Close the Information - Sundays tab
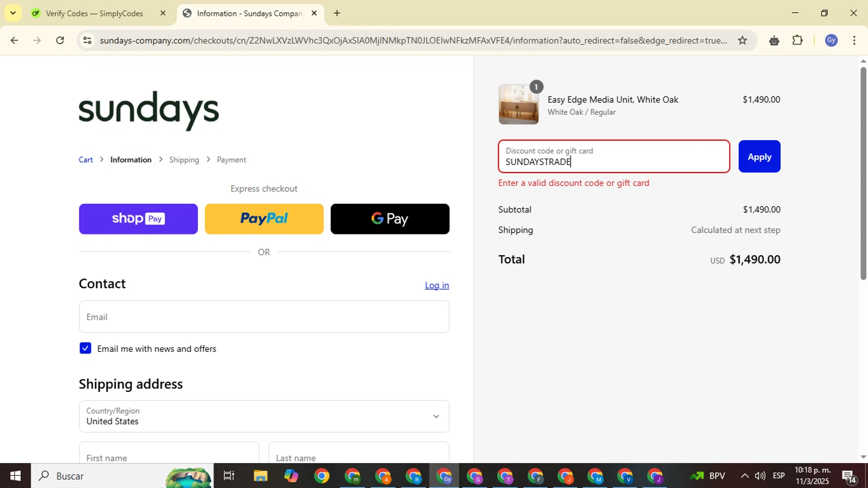The image size is (868, 488). [x=314, y=13]
